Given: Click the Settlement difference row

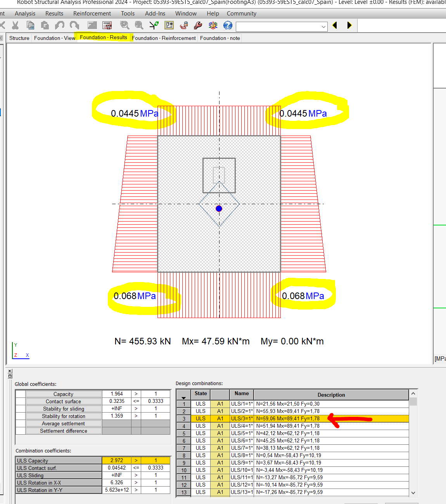Looking at the screenshot, I should pos(93,431).
